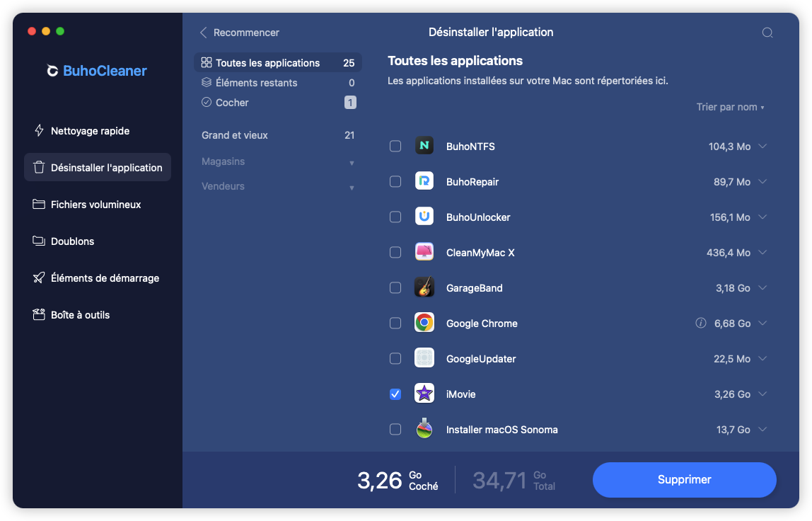Expand BuhoRepair details chevron
Viewport: 812px width, 521px height.
762,181
